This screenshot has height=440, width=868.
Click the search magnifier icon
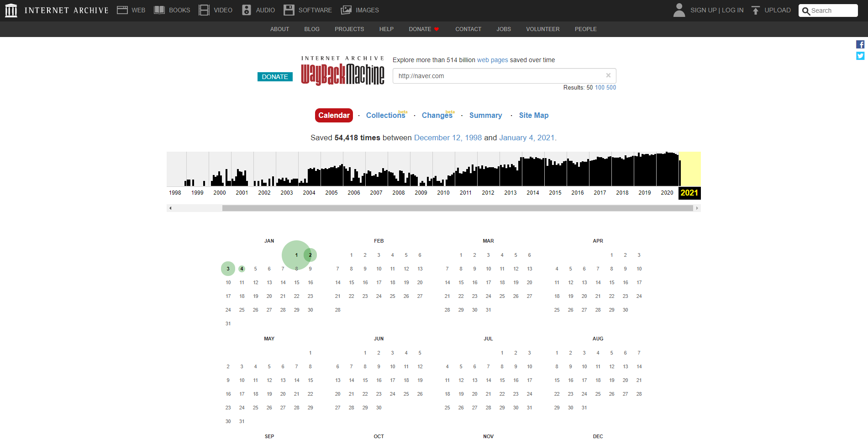pyautogui.click(x=806, y=11)
